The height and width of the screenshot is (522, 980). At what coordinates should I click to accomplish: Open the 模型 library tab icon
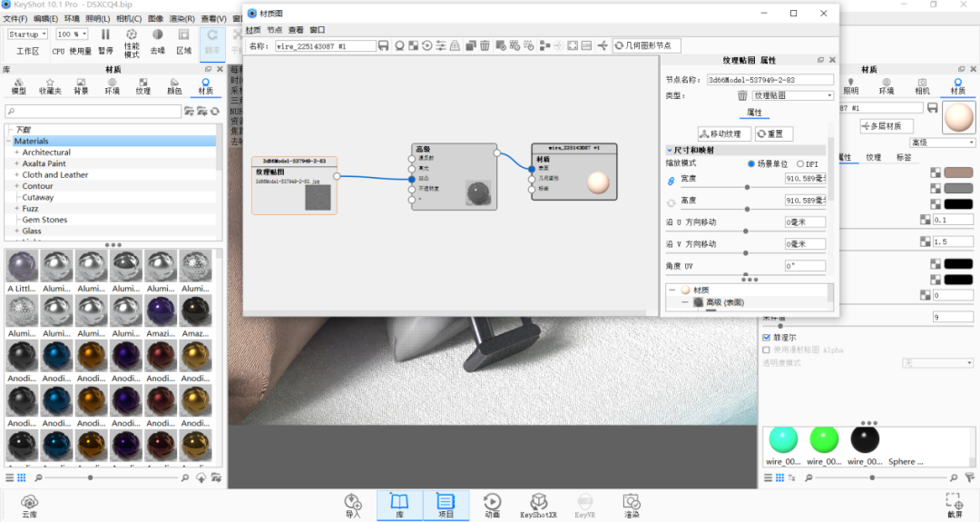[x=19, y=86]
